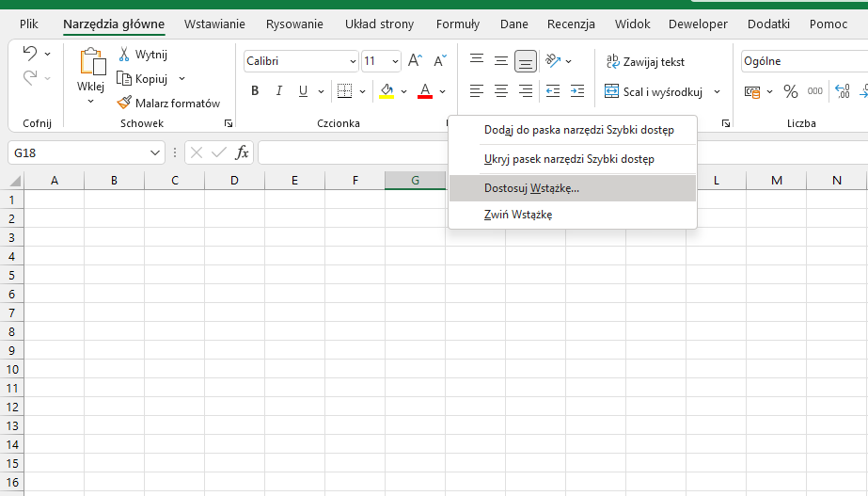
Task: Cut selection with Wytnij scissors
Action: tap(143, 55)
